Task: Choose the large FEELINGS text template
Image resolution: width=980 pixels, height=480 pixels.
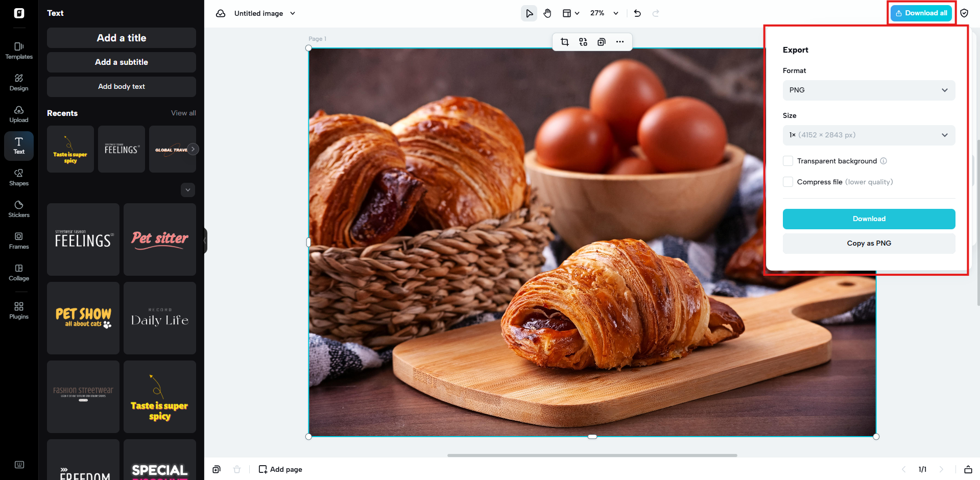Action: [x=83, y=239]
